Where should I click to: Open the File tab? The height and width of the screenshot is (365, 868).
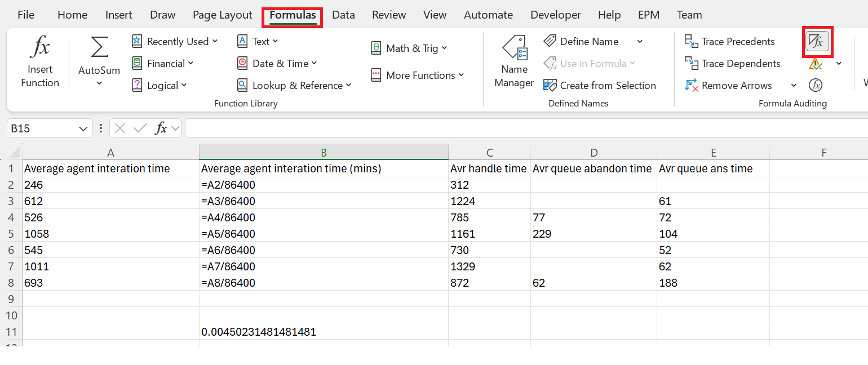coord(26,15)
